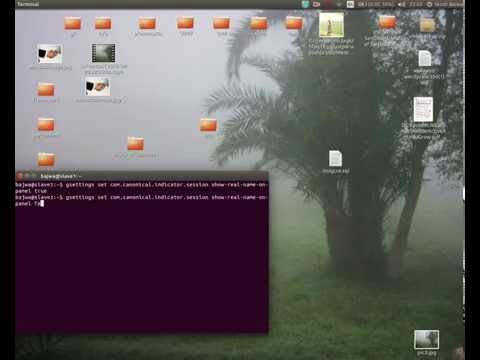Open the sound volume indicator
Viewport: 480px width, 360px height.
click(402, 4)
